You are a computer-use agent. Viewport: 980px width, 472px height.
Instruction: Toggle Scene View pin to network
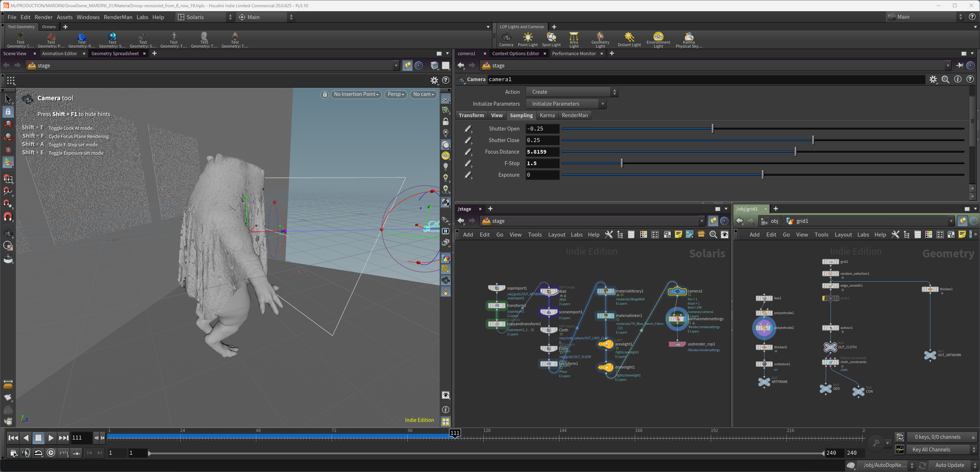407,66
